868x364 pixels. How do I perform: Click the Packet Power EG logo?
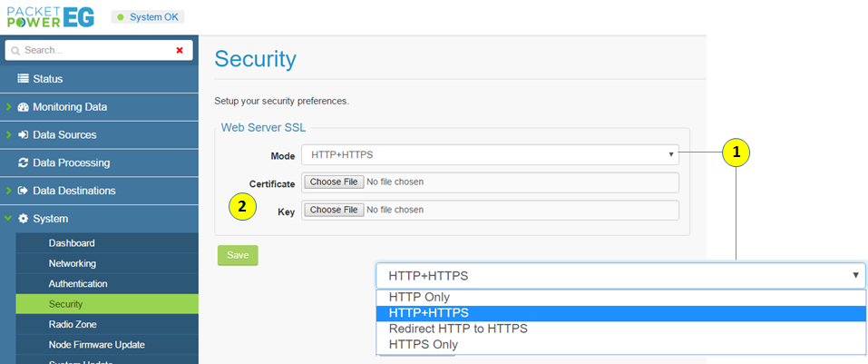(50, 16)
